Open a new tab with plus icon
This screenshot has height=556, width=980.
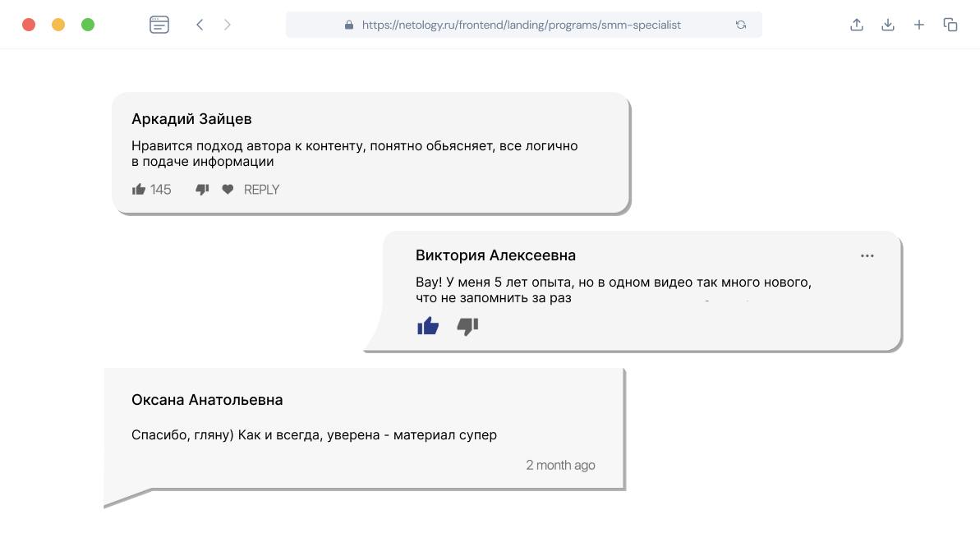[x=919, y=25]
